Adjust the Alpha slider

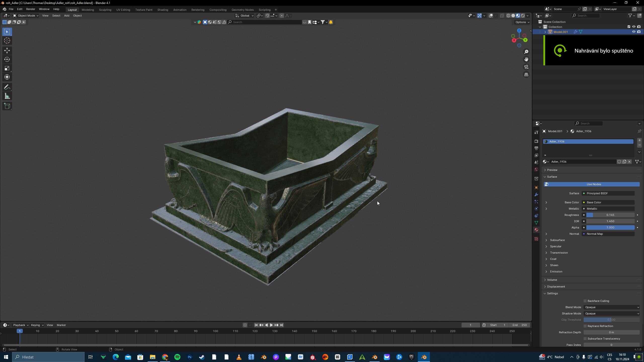tap(610, 228)
